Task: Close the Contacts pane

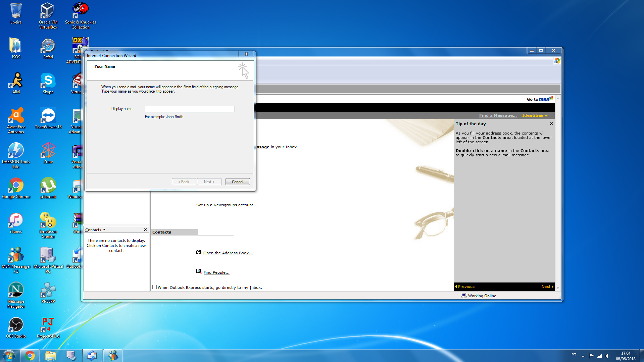Action: 145,230
